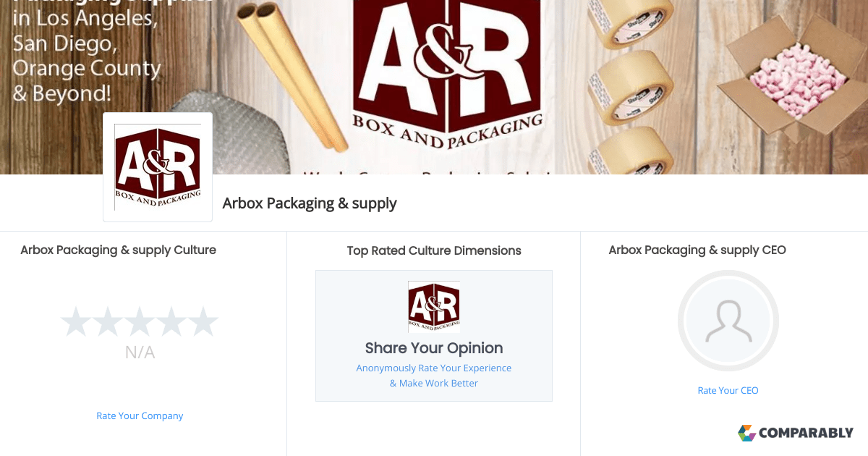868x456 pixels.
Task: Select the first rating star
Action: coord(75,321)
